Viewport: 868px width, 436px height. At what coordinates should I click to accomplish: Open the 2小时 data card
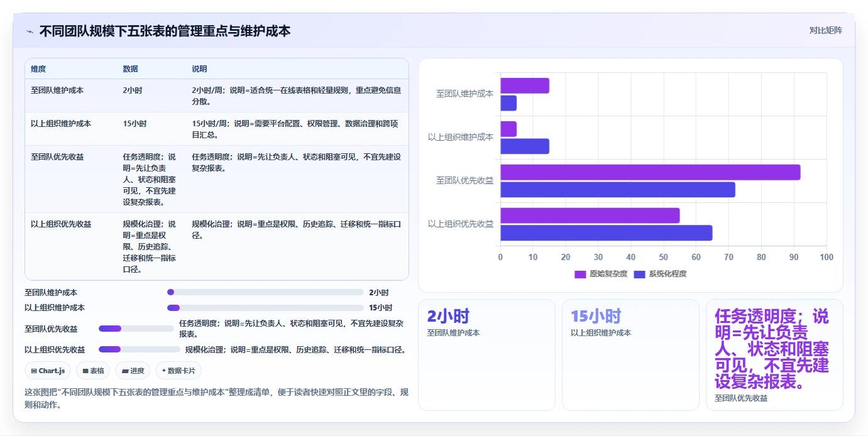[486, 355]
